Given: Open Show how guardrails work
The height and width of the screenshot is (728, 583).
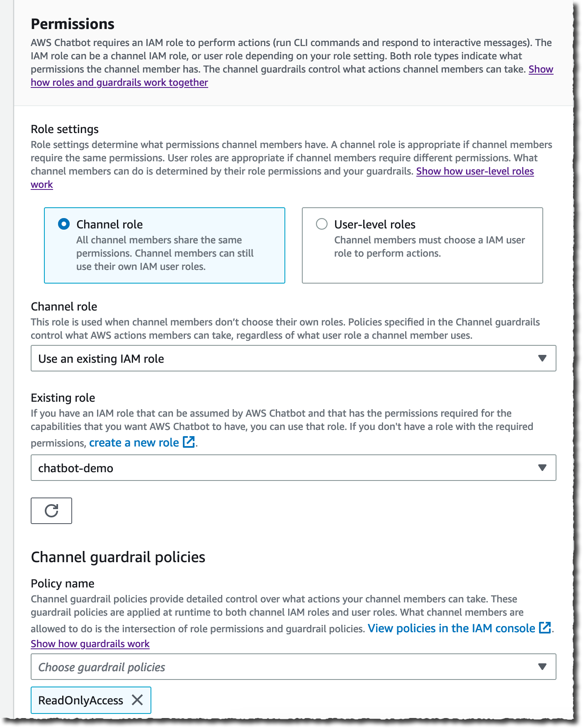Looking at the screenshot, I should click(x=90, y=643).
